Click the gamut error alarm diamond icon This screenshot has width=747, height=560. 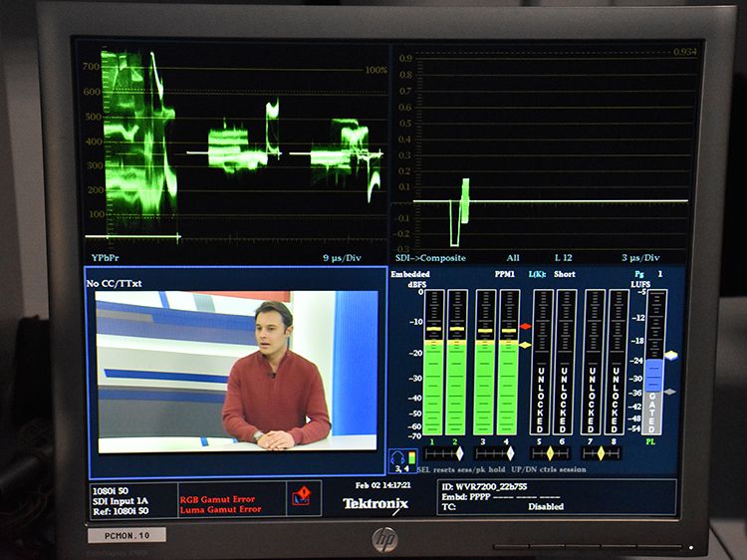point(301,495)
